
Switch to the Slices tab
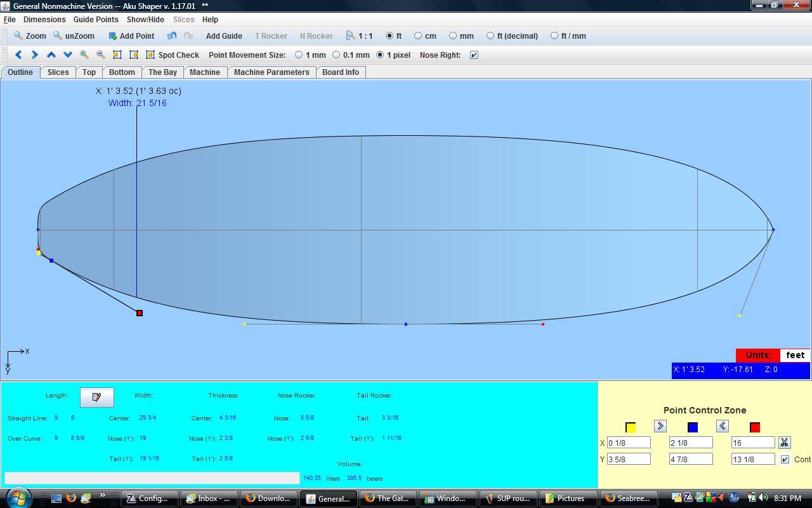(58, 72)
